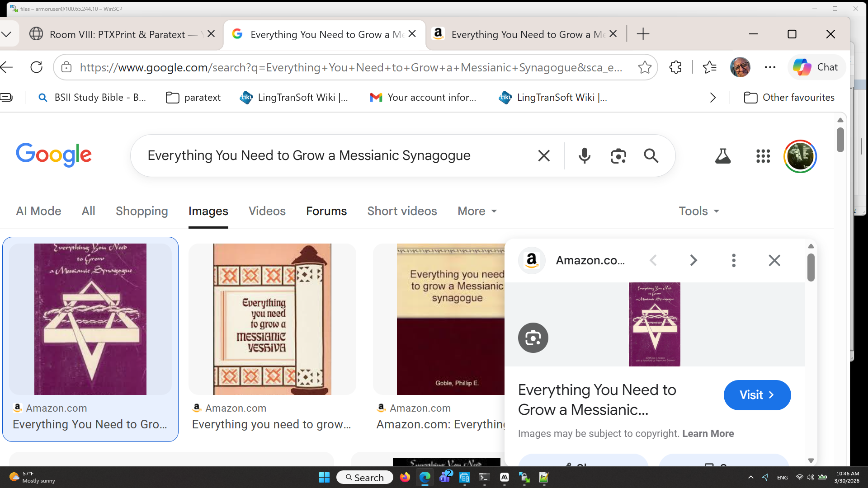Open Google Lens image search

pos(618,156)
